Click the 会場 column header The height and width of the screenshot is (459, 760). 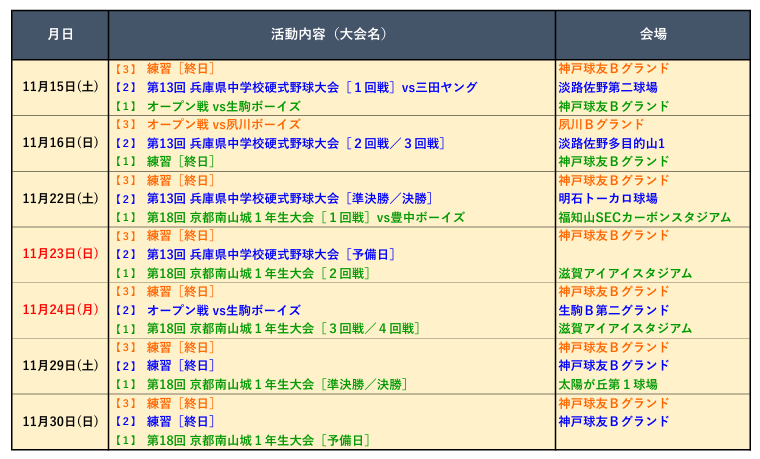coord(652,34)
